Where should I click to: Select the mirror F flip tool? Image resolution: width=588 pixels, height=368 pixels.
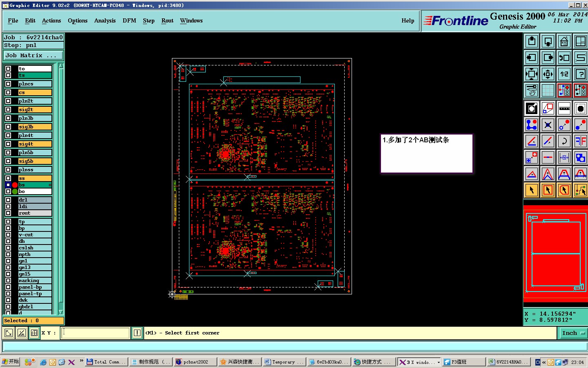pyautogui.click(x=581, y=141)
